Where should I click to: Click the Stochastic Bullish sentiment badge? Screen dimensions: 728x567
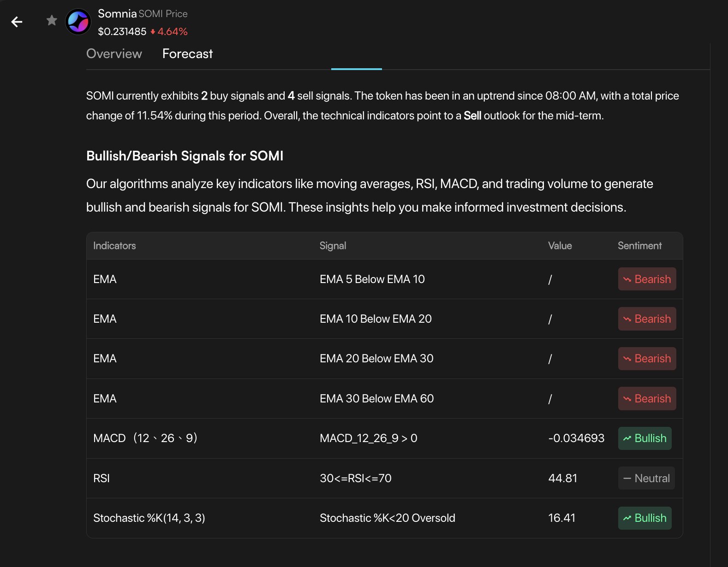644,518
